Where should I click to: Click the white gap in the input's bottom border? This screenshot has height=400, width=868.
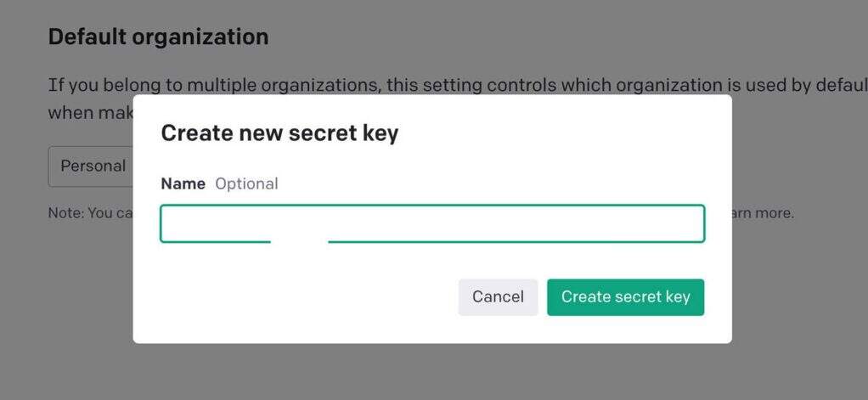(299, 242)
